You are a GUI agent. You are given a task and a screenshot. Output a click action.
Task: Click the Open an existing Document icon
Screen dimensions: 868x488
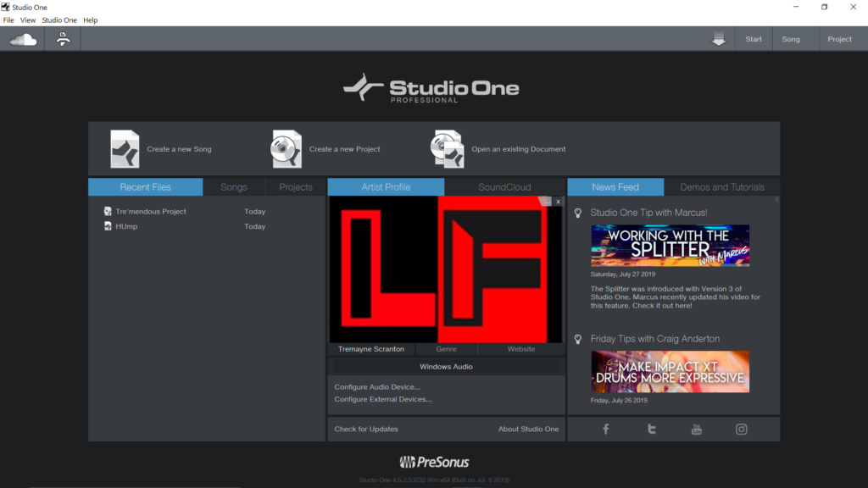click(x=448, y=149)
